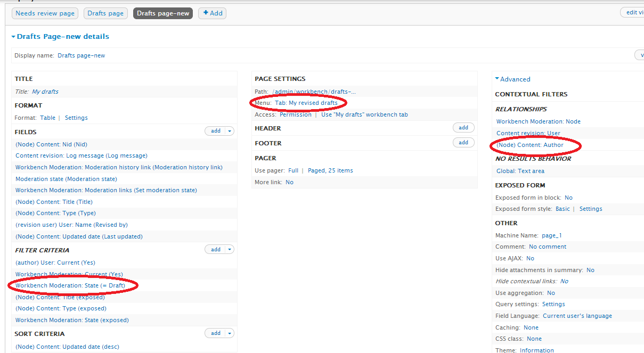Edit the Workbench Moderation State Draft filter
The height and width of the screenshot is (353, 644).
(70, 285)
